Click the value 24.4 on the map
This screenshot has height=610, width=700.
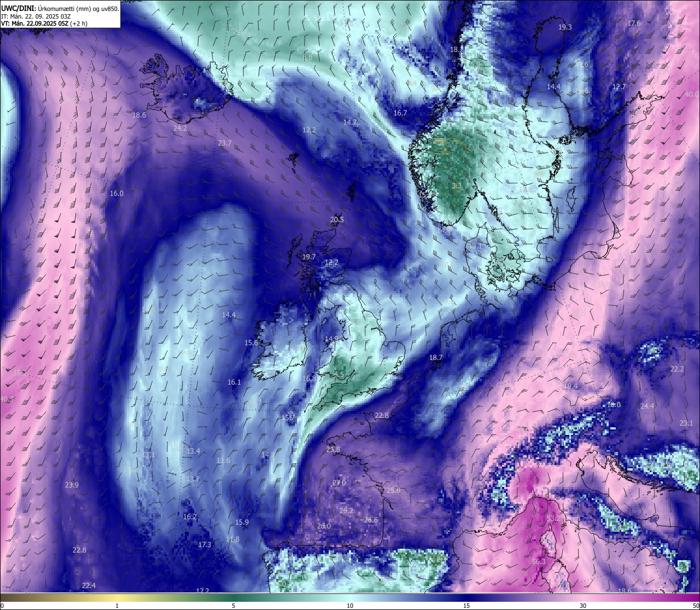(647, 406)
